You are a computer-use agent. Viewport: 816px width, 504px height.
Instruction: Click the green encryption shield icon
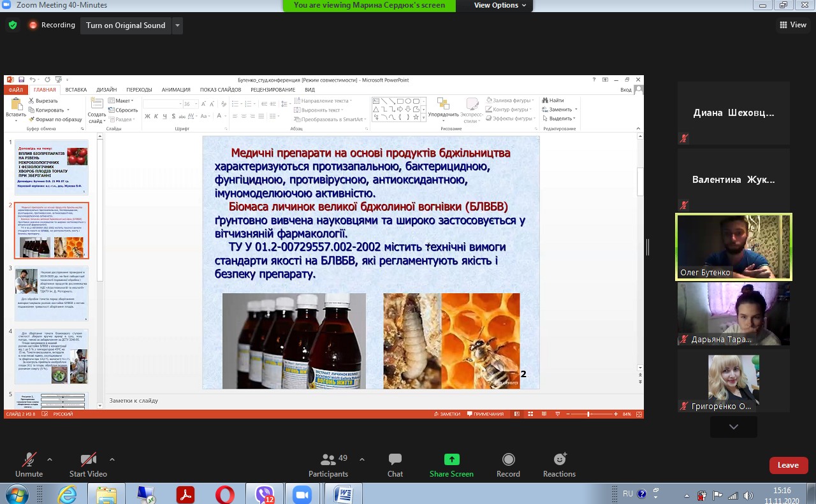click(x=13, y=25)
